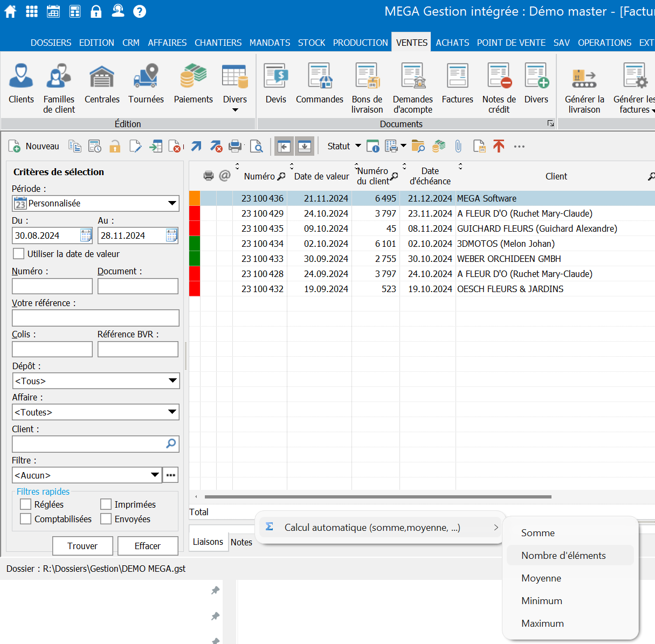The width and height of the screenshot is (655, 644).
Task: Switch to the ACHATS ribbon tab
Action: (452, 43)
